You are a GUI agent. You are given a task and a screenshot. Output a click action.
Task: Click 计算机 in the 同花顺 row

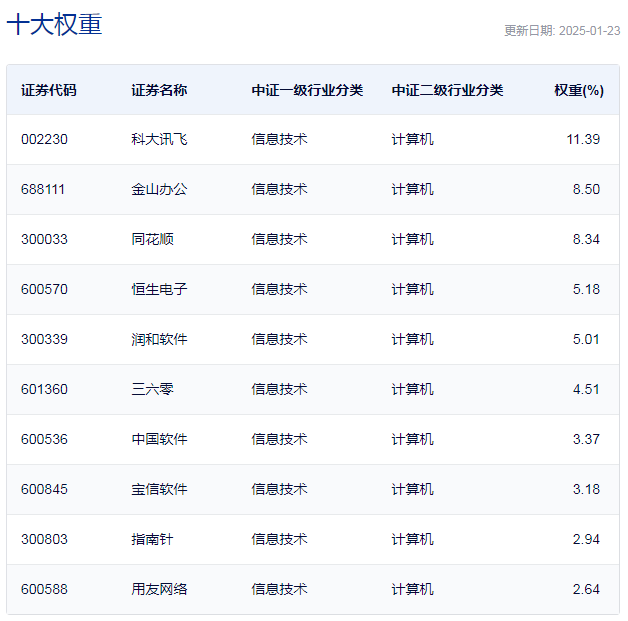click(413, 239)
